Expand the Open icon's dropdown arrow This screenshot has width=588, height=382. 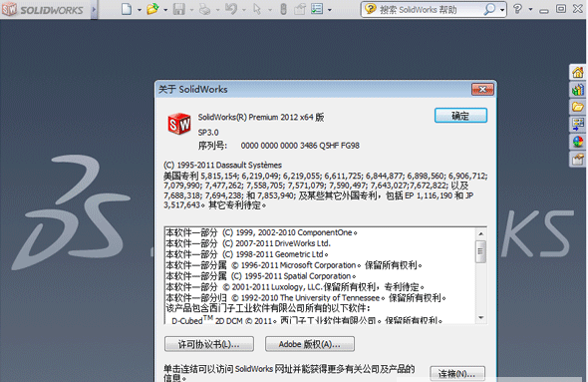(x=165, y=10)
